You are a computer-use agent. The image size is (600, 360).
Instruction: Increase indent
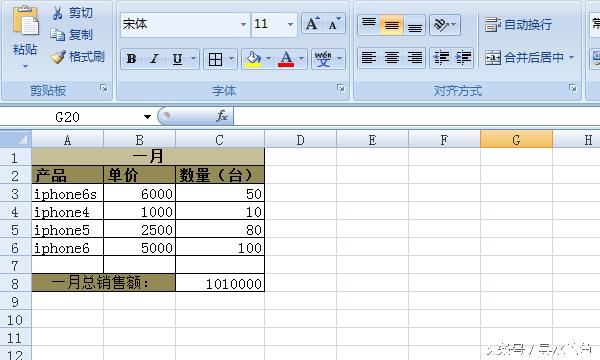(463, 58)
